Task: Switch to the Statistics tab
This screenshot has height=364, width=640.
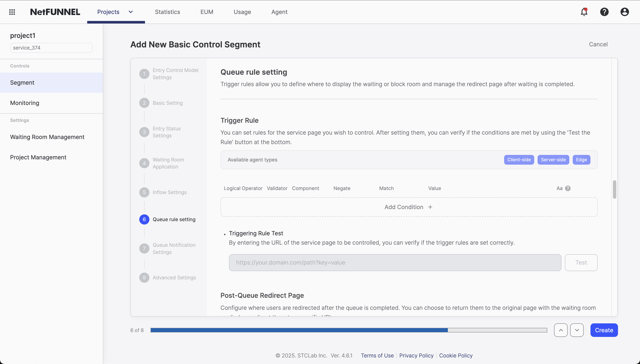Action: click(167, 12)
